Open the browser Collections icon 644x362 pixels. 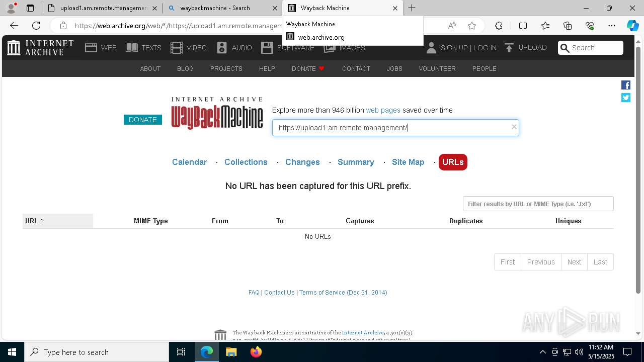(568, 26)
